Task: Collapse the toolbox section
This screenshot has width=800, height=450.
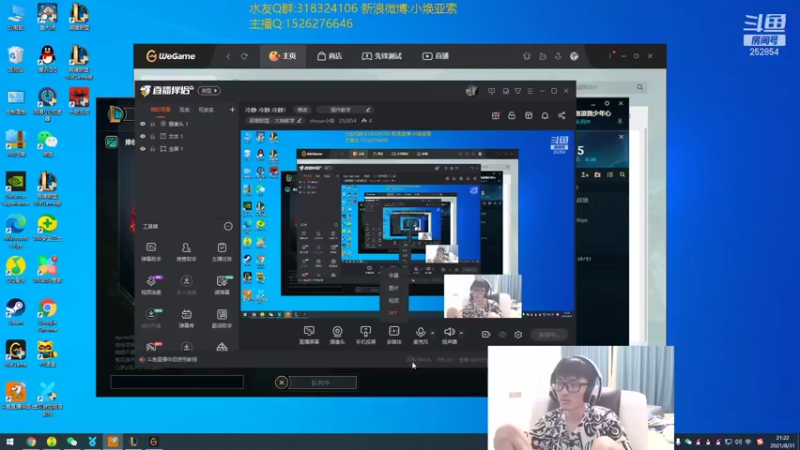Action: pos(228,227)
